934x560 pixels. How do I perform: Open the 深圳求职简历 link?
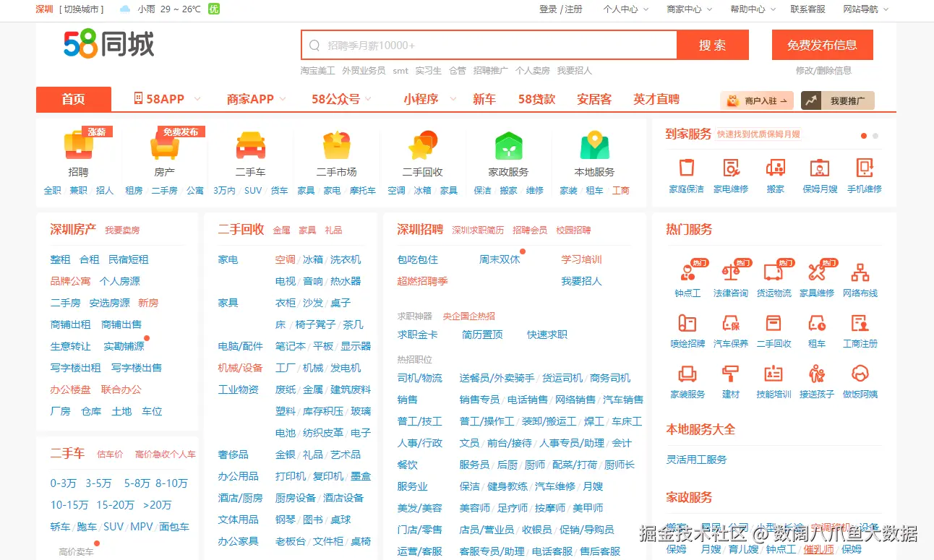click(478, 230)
